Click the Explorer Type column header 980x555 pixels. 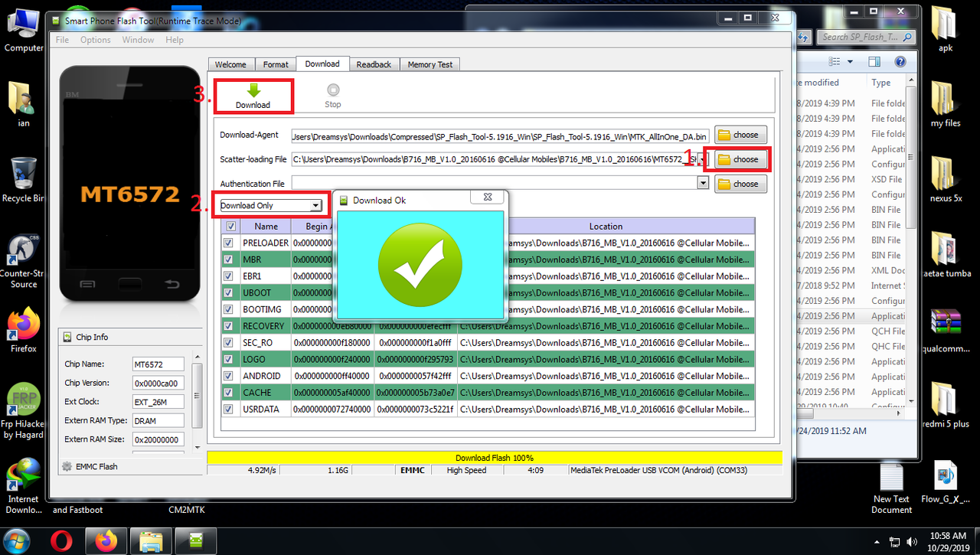coord(887,83)
